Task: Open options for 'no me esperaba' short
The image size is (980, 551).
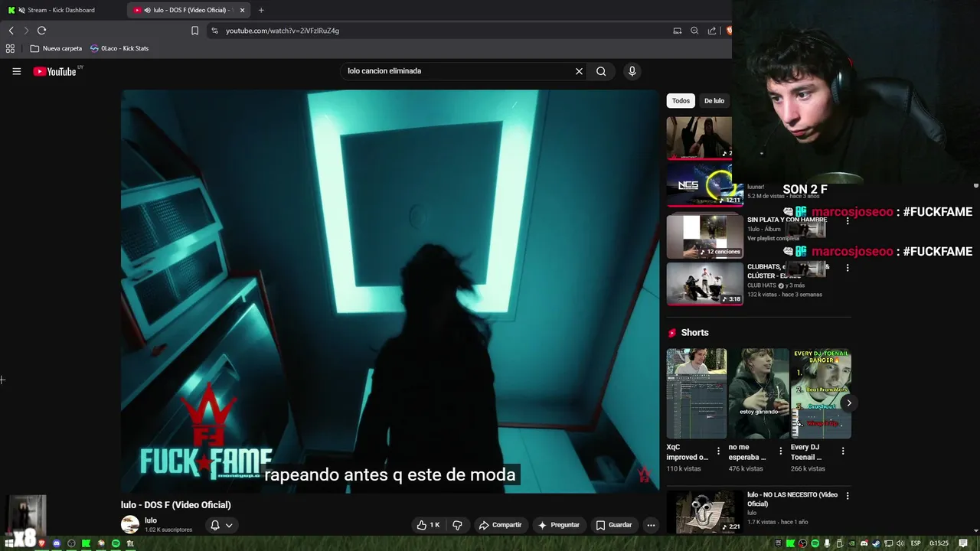Action: point(780,452)
